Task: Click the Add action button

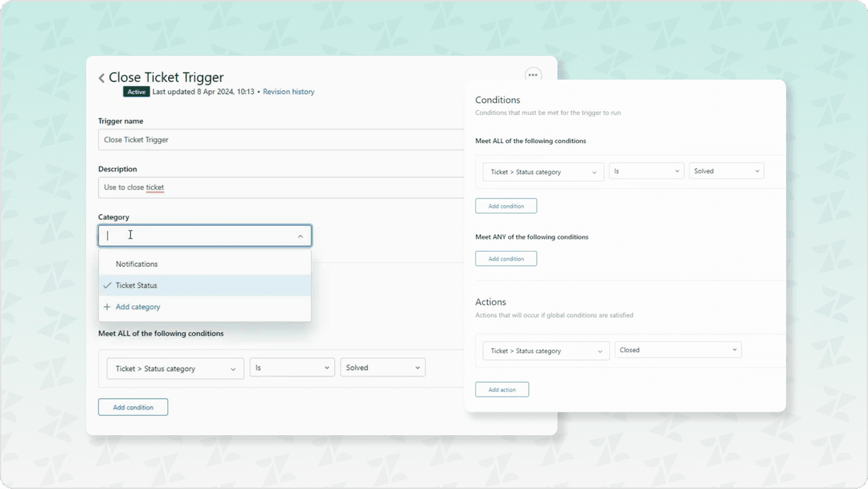Action: [502, 389]
